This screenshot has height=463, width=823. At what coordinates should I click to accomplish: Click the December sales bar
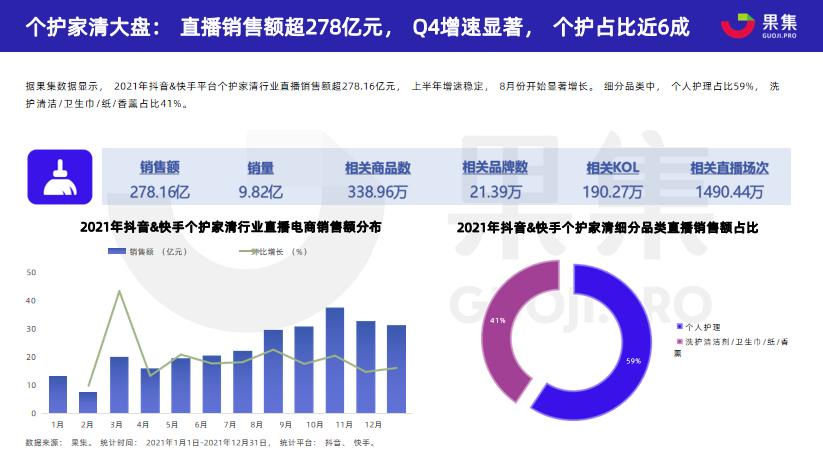(x=396, y=369)
